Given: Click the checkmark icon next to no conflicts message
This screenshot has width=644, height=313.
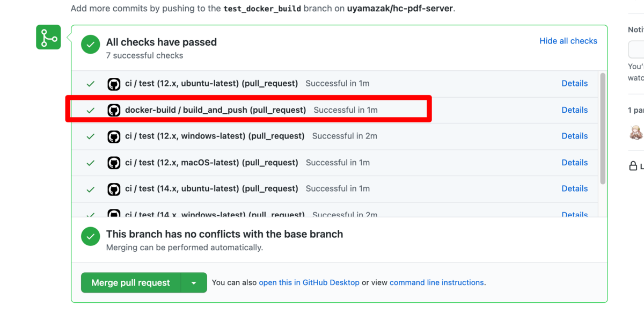Looking at the screenshot, I should 90,236.
